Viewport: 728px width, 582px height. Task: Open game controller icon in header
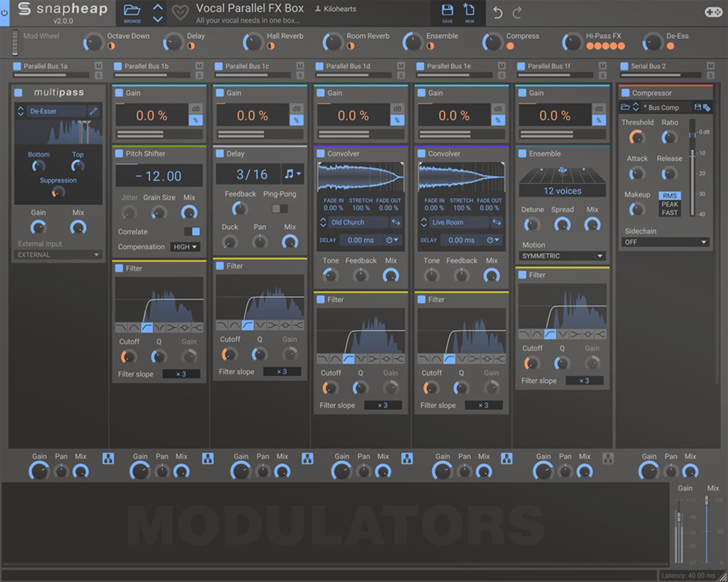point(713,12)
